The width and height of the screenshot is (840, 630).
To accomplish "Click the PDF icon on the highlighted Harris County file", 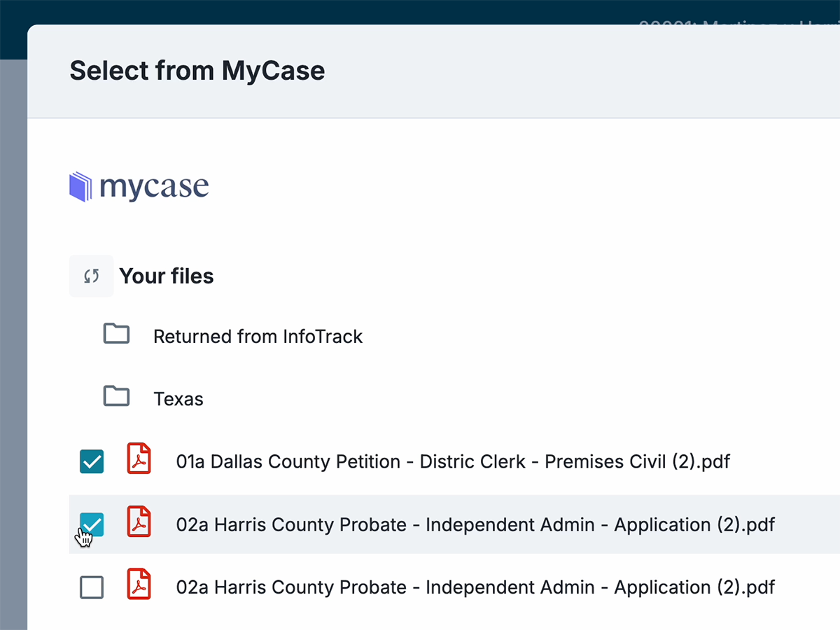I will coord(139,522).
